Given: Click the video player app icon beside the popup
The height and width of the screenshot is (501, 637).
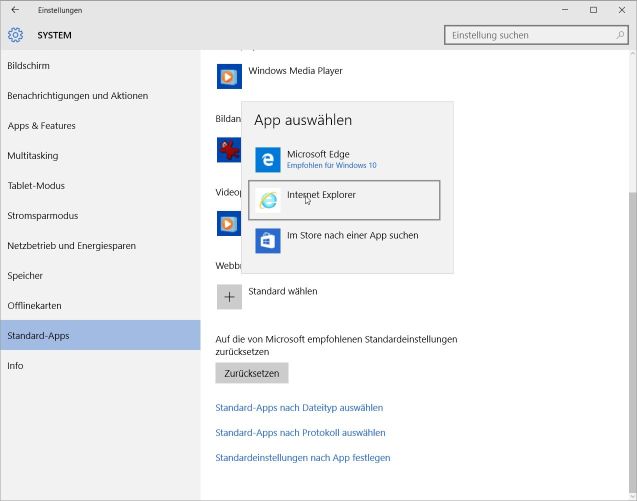Looking at the screenshot, I should click(229, 223).
